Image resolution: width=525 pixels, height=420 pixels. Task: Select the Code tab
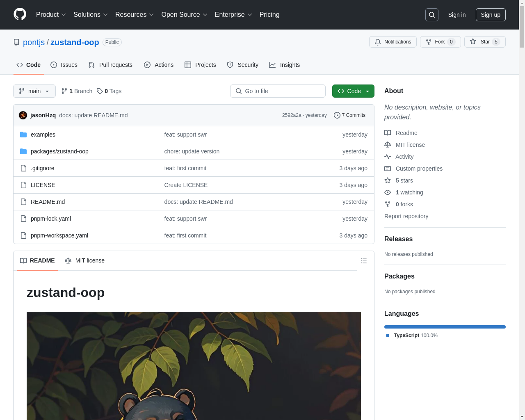(x=29, y=65)
